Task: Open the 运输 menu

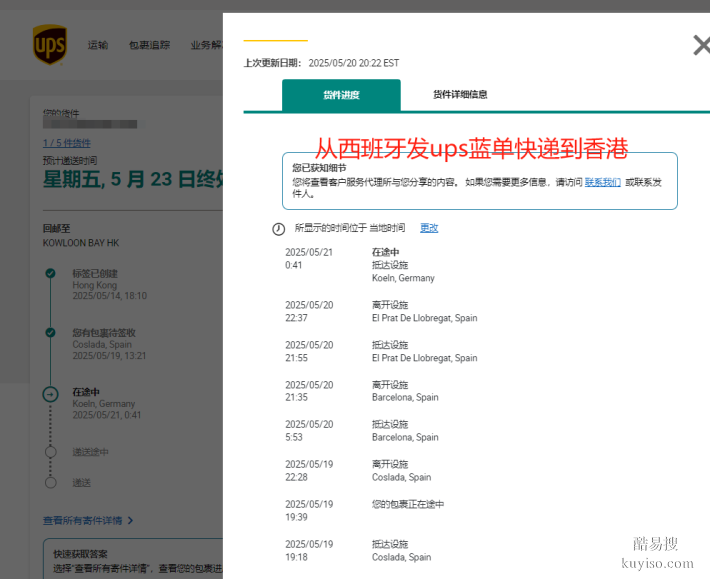Action: [98, 45]
